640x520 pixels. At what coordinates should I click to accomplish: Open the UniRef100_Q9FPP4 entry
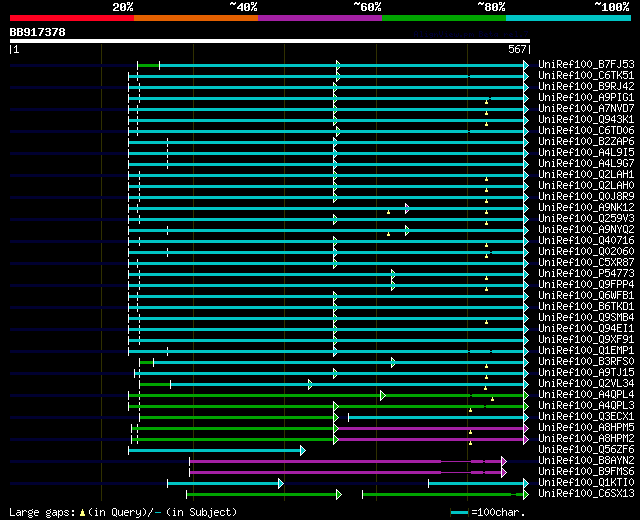586,285
